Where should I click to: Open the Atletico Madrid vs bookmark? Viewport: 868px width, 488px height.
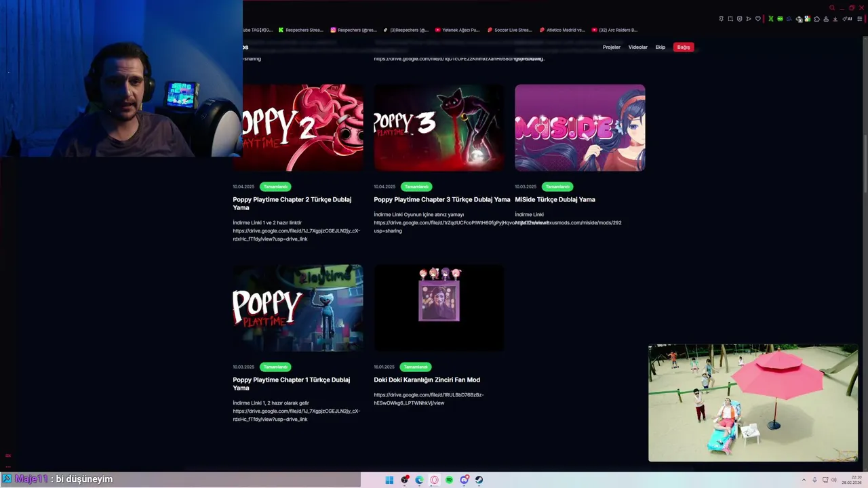pyautogui.click(x=561, y=30)
